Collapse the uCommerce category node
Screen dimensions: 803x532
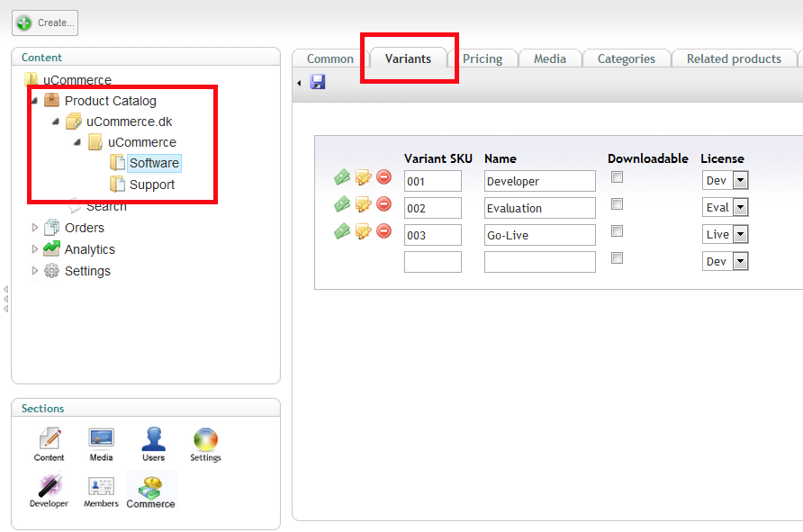pyautogui.click(x=77, y=142)
